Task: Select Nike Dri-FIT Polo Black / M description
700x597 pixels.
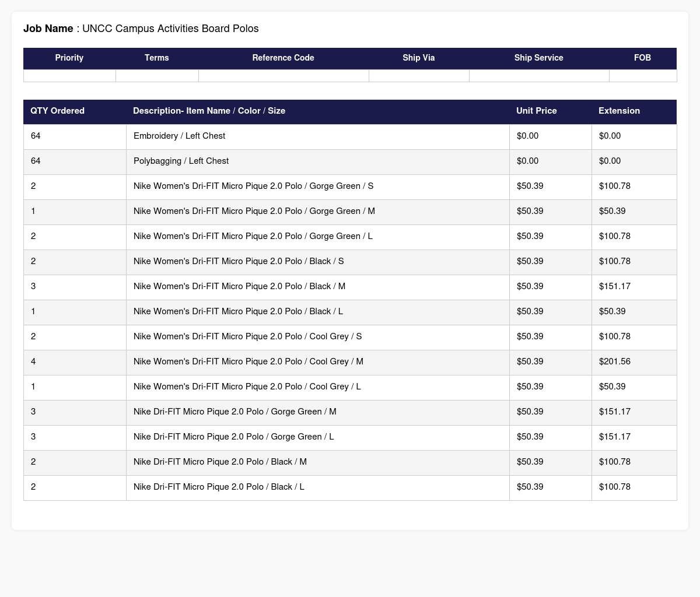Action: pyautogui.click(x=220, y=462)
